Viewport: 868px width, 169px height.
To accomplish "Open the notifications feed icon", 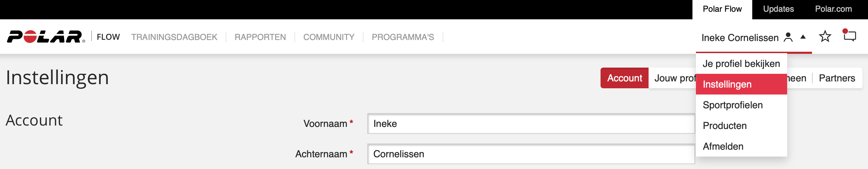I will point(849,36).
